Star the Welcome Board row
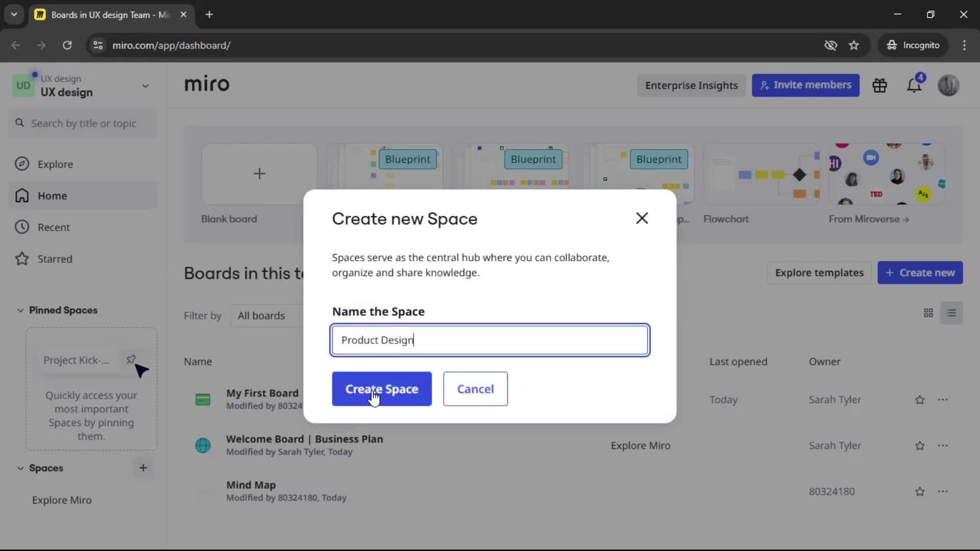This screenshot has width=980, height=551. coord(920,446)
